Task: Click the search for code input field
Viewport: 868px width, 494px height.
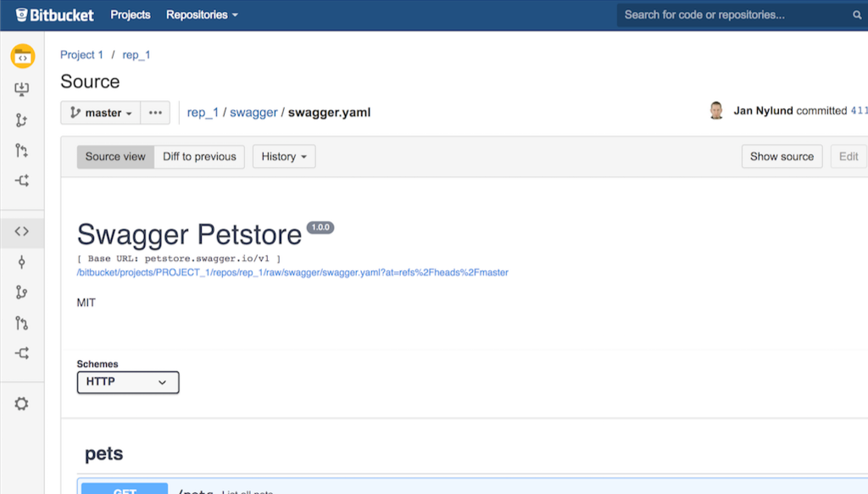Action: pyautogui.click(x=733, y=15)
